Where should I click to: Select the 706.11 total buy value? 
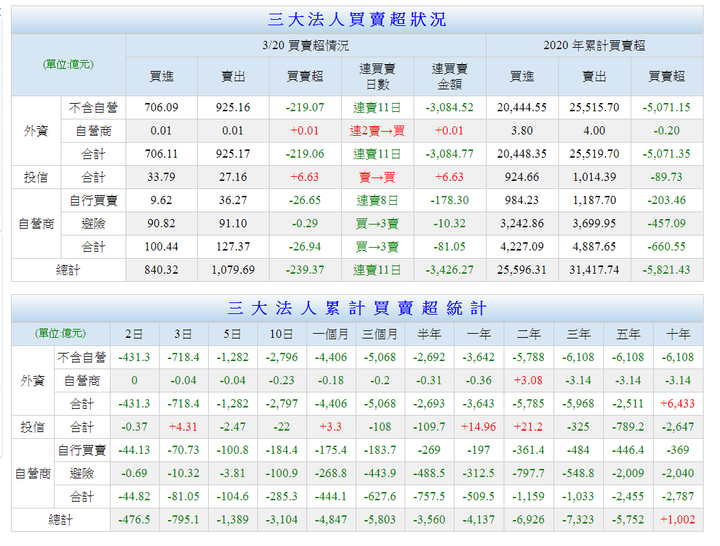[x=161, y=154]
